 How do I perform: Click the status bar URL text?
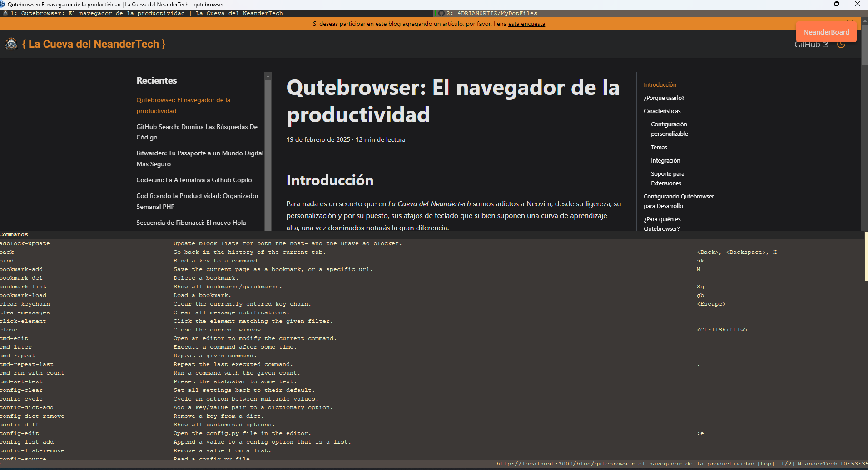[625, 464]
